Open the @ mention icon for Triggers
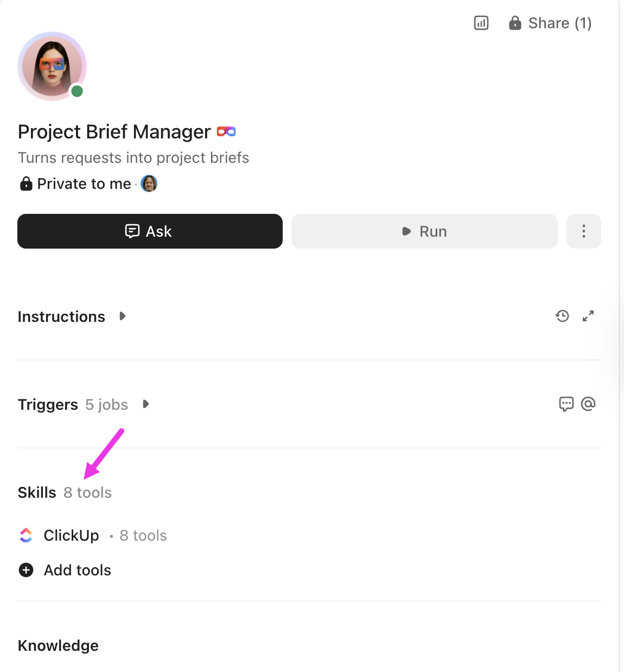 coord(589,404)
